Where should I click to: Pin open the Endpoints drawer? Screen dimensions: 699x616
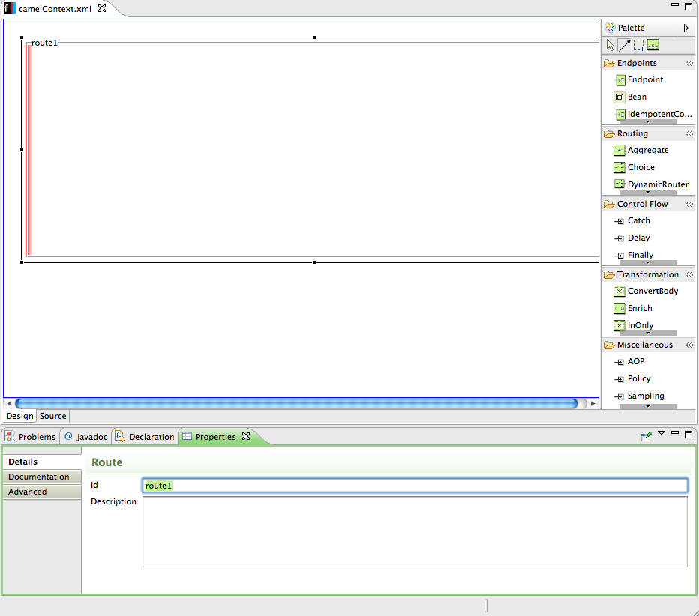click(688, 64)
